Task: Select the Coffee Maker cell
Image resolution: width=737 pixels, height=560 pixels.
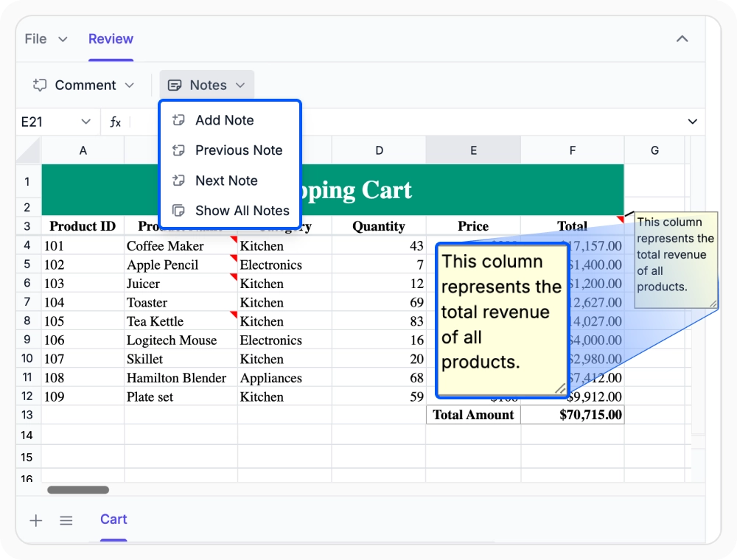Action: tap(181, 245)
